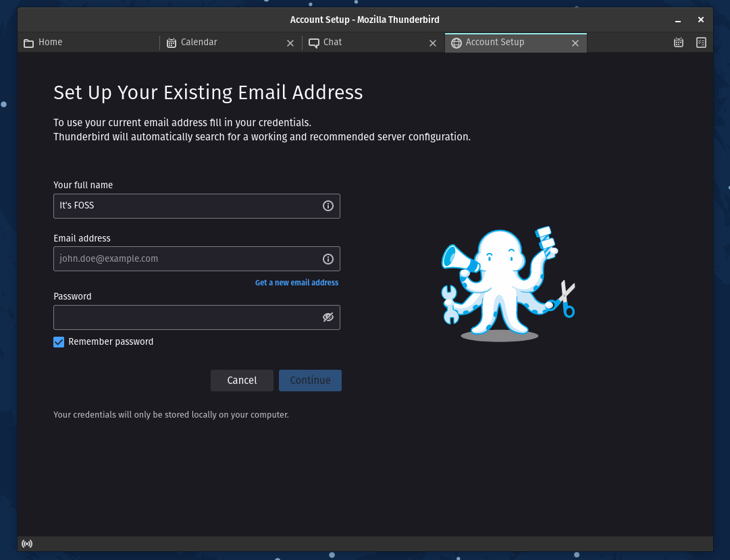This screenshot has width=730, height=560.
Task: Open the tasks icon in the top-right toolbar
Action: click(x=701, y=43)
